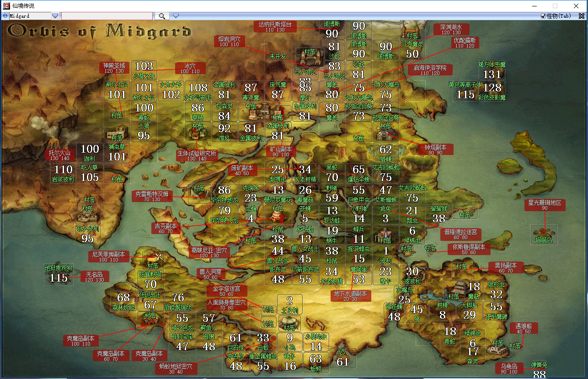
Task: Open the Midgard map dropdown arrow
Action: 55,16
